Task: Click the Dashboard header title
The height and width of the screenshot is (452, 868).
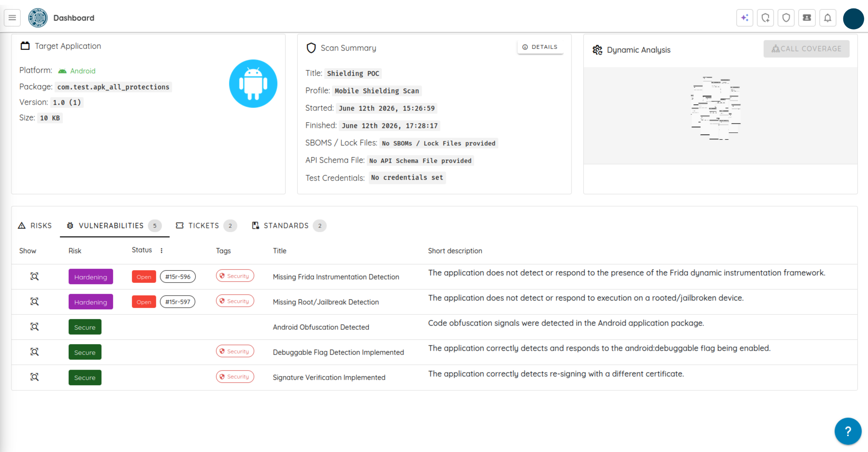Action: pos(74,18)
